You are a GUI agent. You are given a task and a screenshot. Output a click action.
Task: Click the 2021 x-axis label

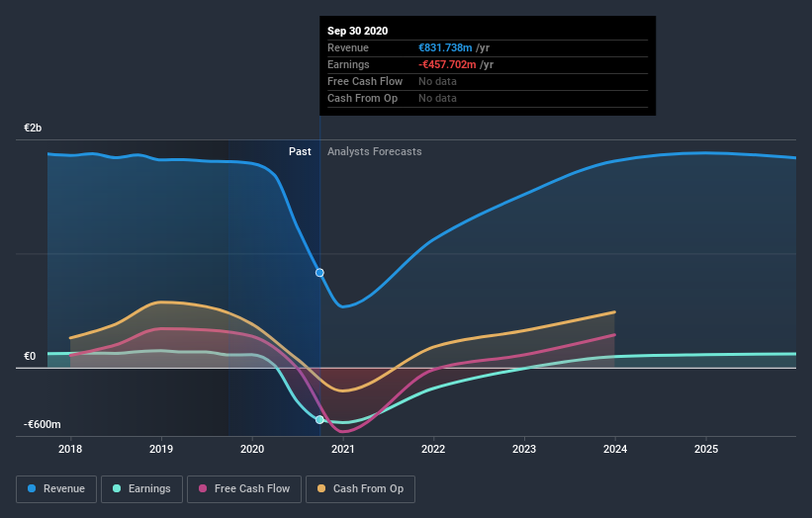pos(343,449)
